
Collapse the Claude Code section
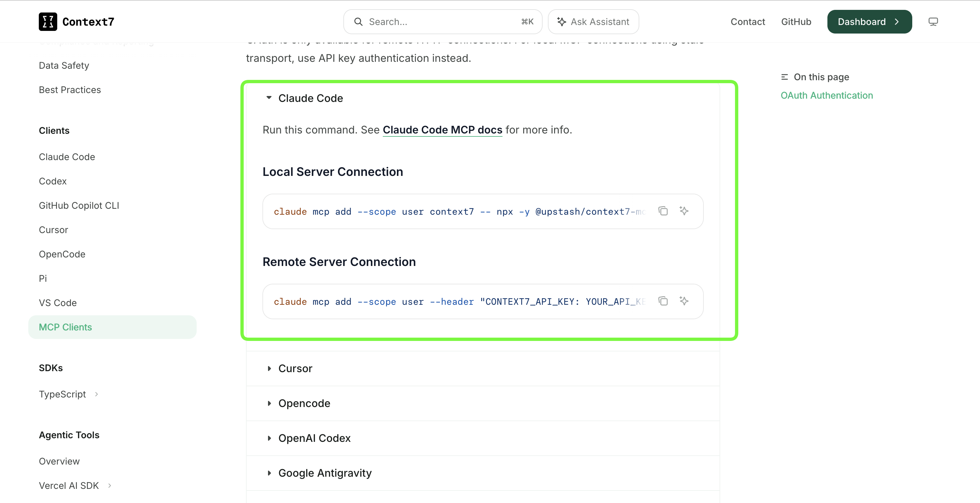[x=269, y=98]
